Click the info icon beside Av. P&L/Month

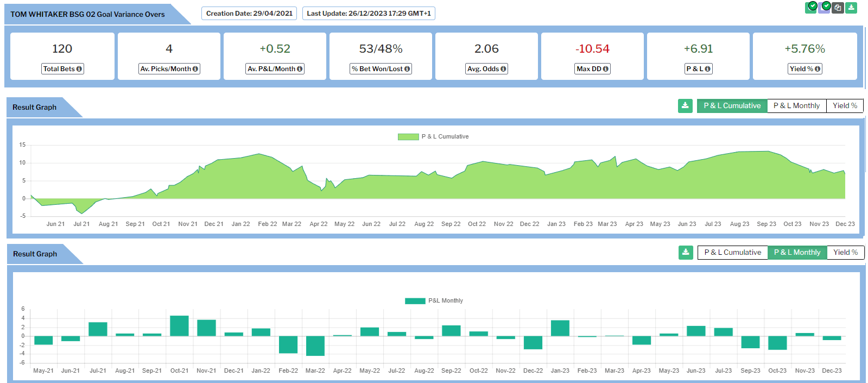[x=300, y=69]
